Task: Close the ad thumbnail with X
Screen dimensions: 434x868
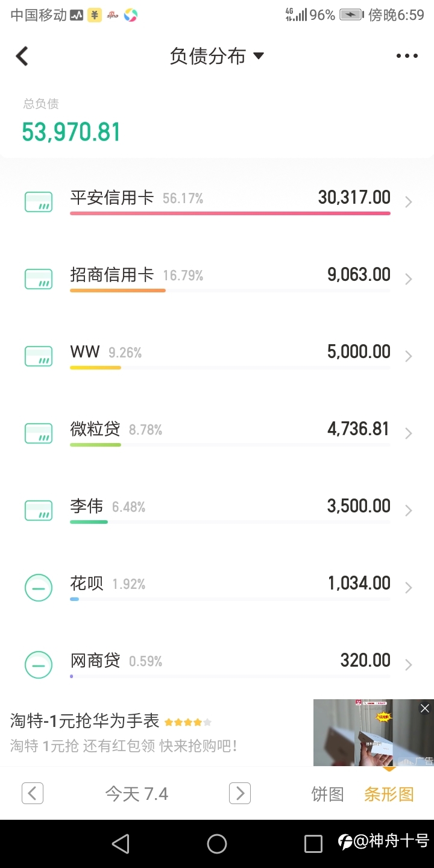Action: click(x=425, y=708)
